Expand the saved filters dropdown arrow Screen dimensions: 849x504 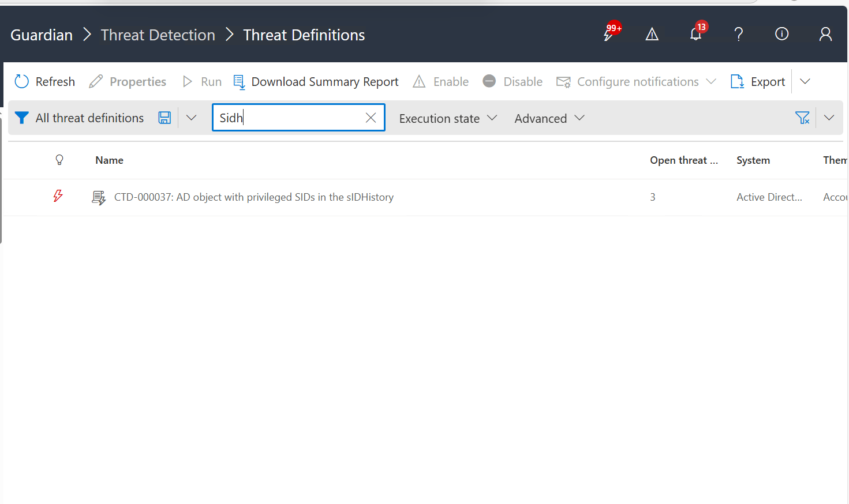point(192,118)
